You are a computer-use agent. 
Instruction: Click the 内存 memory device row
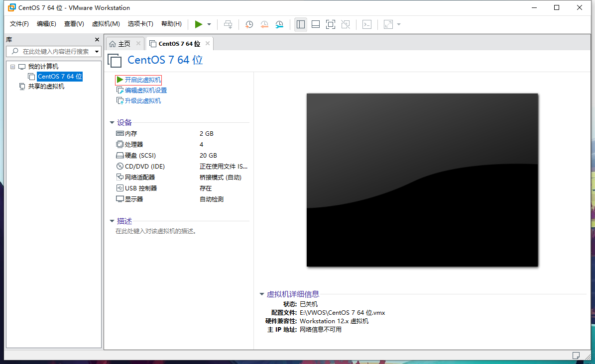pyautogui.click(x=182, y=133)
